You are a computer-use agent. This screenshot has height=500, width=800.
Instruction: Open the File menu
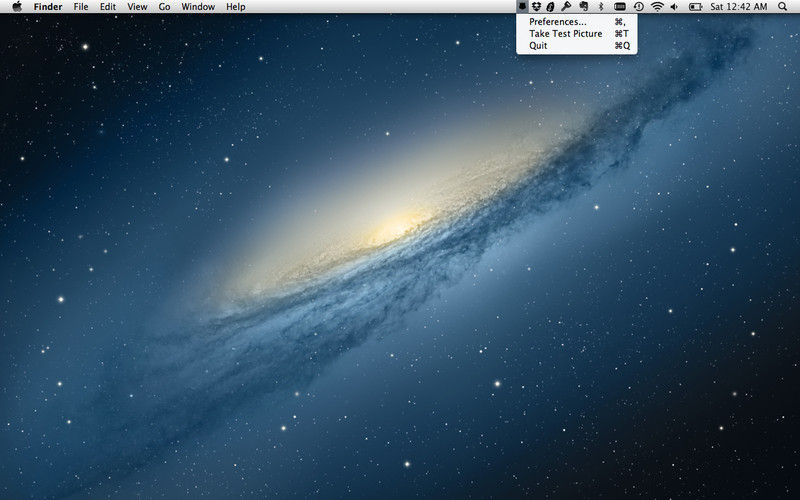(x=81, y=7)
